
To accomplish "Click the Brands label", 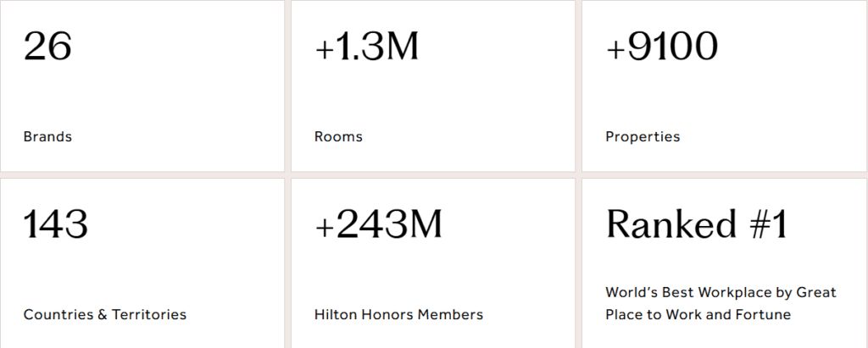I will point(47,137).
